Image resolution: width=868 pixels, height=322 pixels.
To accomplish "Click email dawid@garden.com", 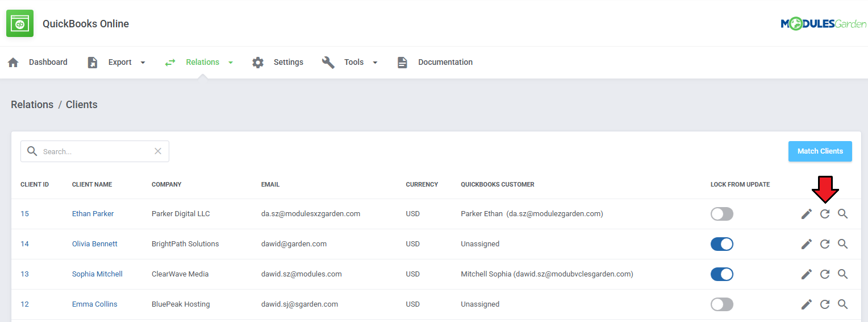I will tap(294, 244).
